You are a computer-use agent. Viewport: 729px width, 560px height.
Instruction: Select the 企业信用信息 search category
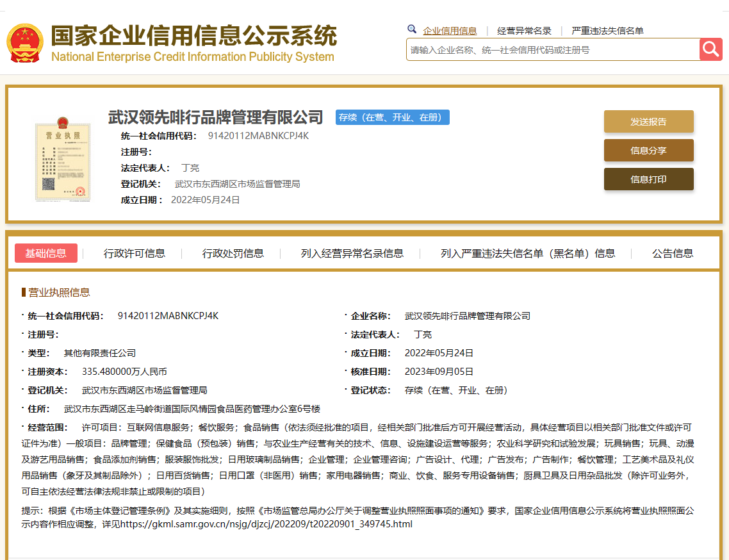(450, 31)
